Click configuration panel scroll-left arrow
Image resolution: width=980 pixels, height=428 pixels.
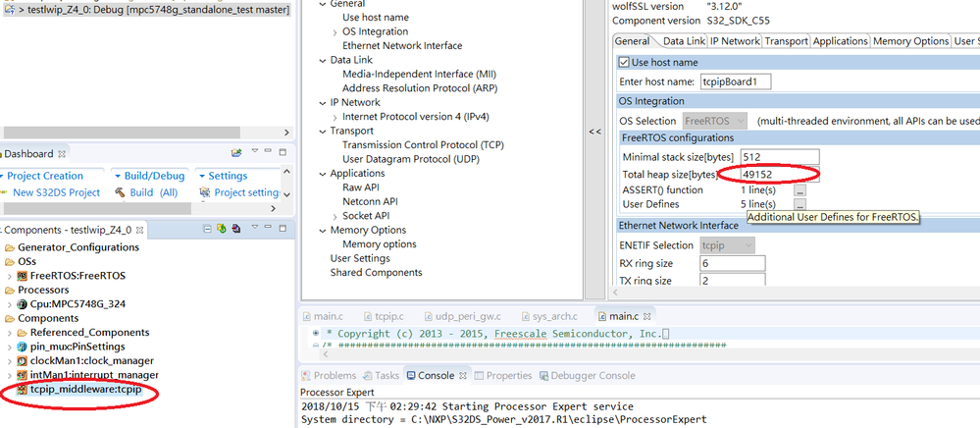click(x=617, y=293)
